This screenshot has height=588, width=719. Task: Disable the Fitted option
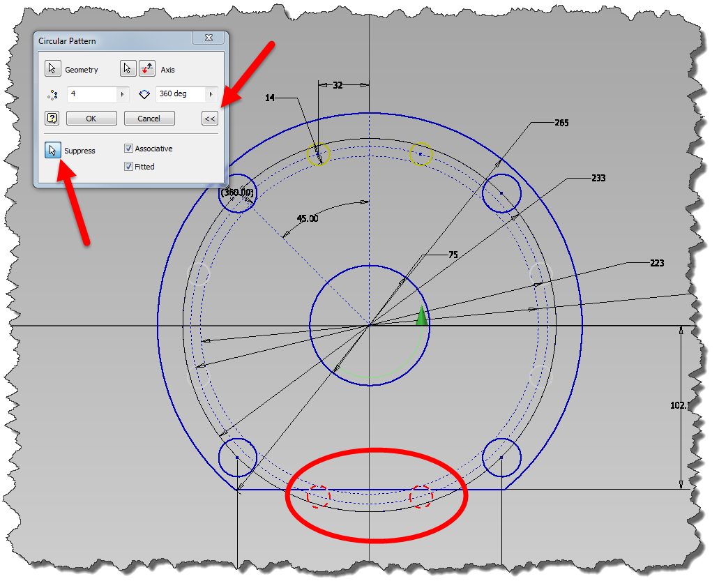[x=128, y=166]
